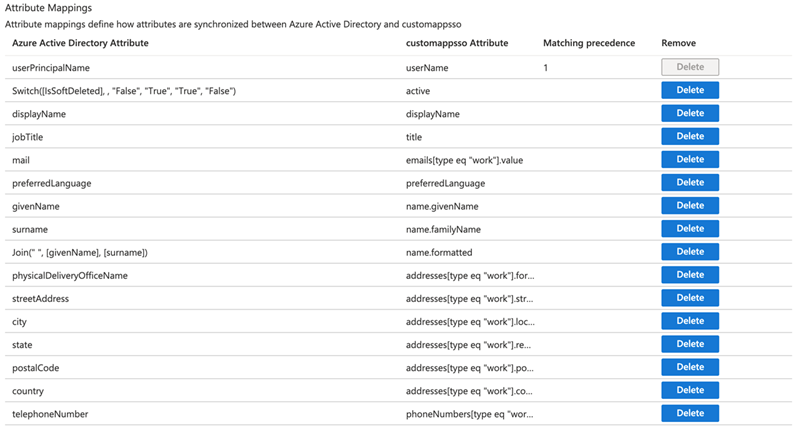The width and height of the screenshot is (800, 427).
Task: Delete the IsSoftDeleted Switch mapping
Action: [x=690, y=90]
